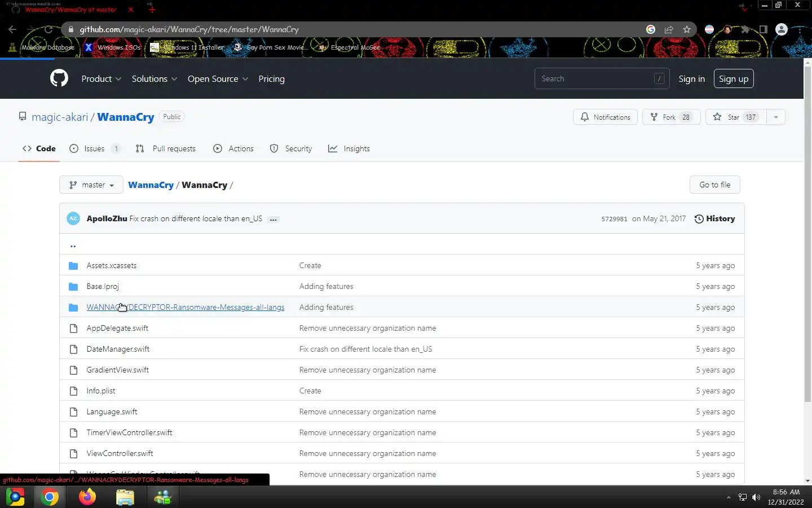Click the ApolloZhu avatar icon
The height and width of the screenshot is (508, 812).
[73, 218]
